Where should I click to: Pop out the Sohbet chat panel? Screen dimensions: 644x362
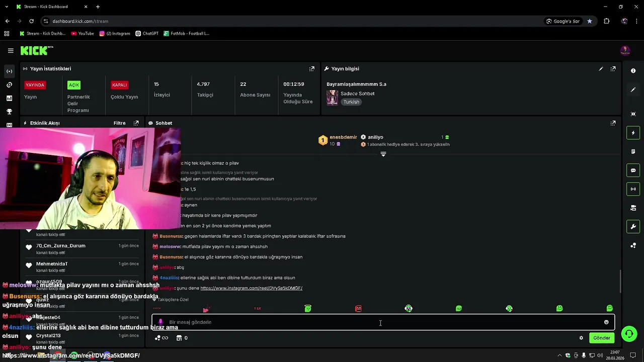click(x=613, y=123)
